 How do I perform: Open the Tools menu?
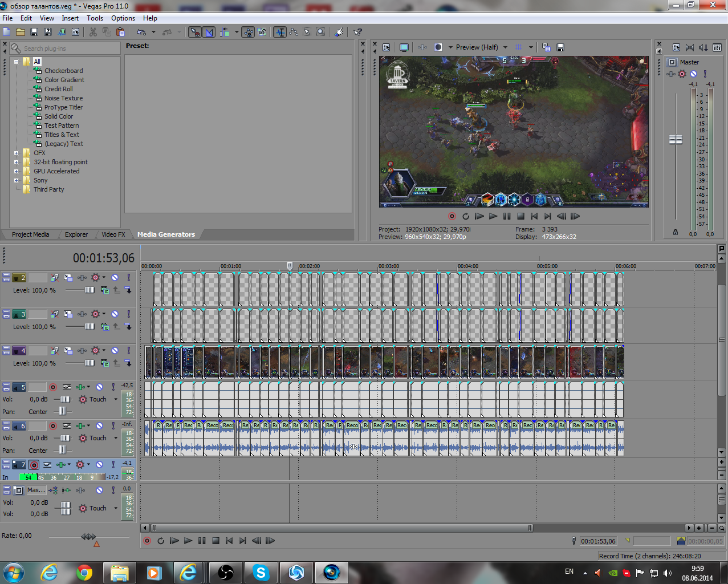(x=95, y=18)
